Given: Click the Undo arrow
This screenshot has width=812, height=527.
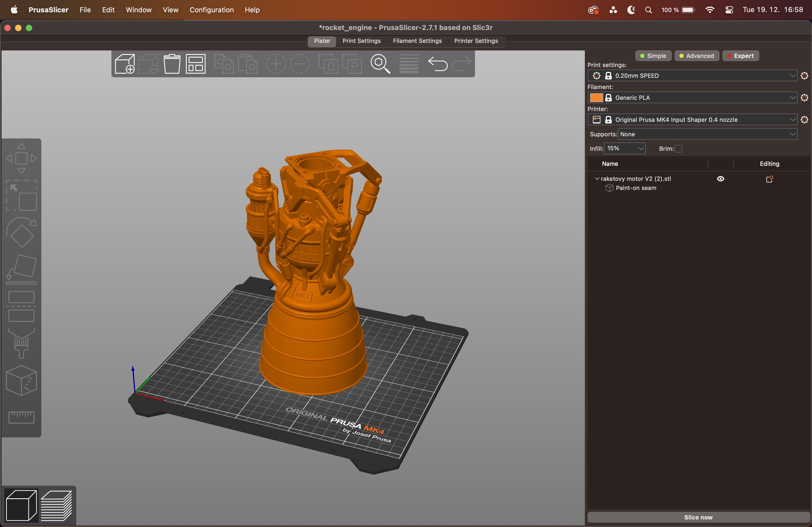Looking at the screenshot, I should 437,64.
